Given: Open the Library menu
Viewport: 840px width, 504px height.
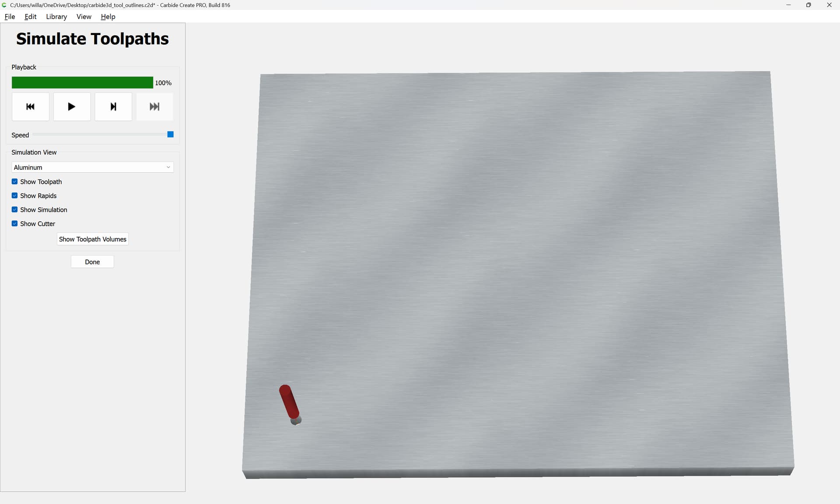Looking at the screenshot, I should tap(56, 17).
